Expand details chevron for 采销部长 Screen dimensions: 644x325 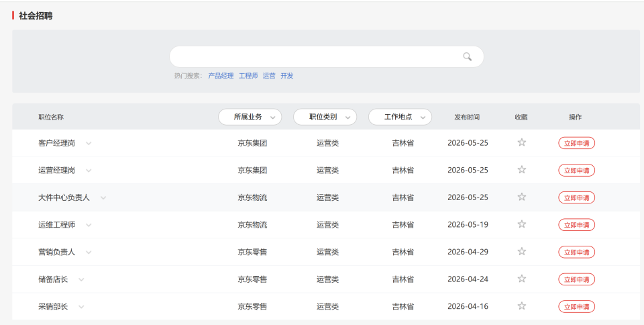pyautogui.click(x=81, y=307)
